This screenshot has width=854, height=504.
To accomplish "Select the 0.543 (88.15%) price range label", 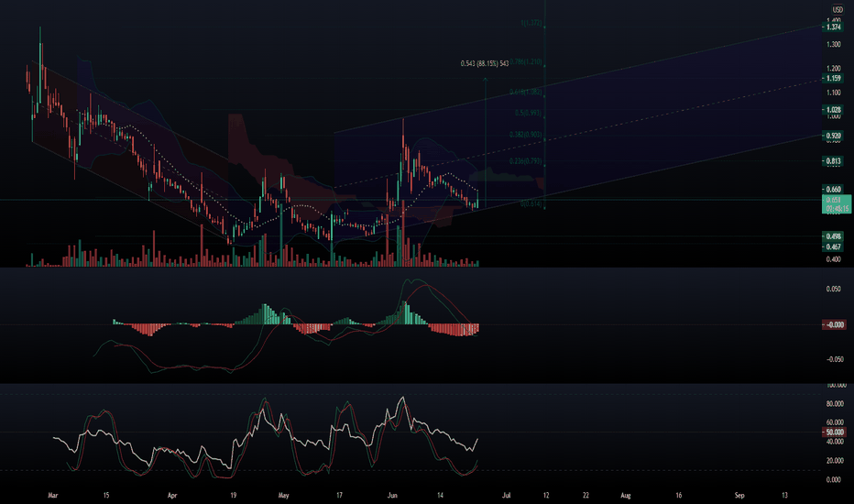I will 484,64.
